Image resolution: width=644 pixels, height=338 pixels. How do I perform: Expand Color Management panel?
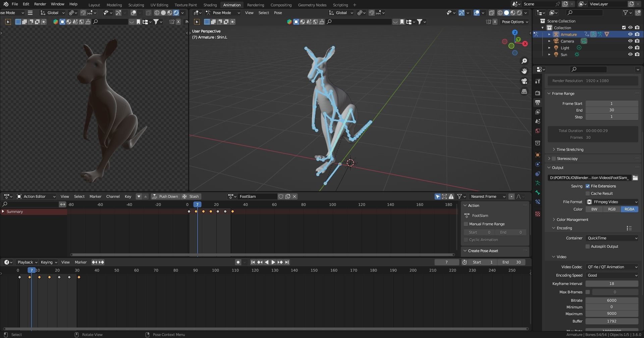click(572, 220)
